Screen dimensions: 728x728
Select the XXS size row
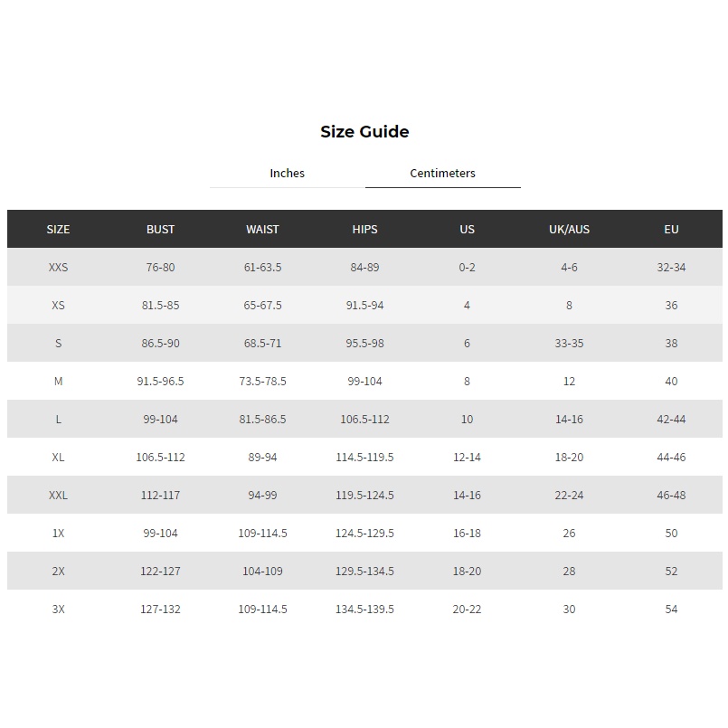pos(58,267)
